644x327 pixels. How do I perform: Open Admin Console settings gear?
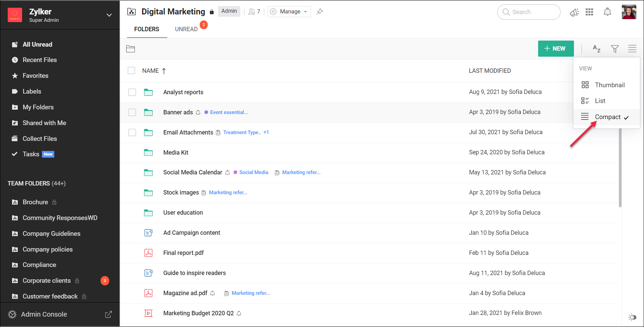click(x=12, y=314)
